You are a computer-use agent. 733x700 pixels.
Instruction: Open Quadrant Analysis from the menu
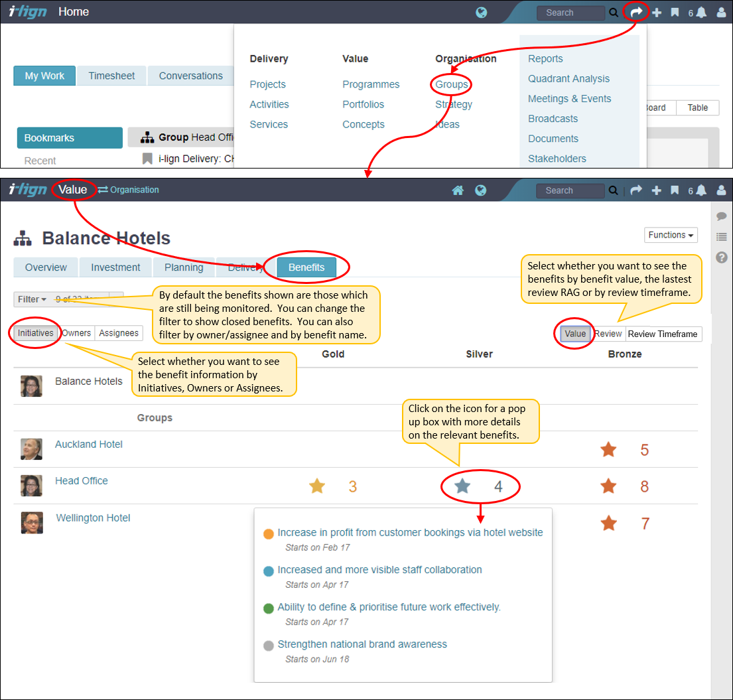569,78
